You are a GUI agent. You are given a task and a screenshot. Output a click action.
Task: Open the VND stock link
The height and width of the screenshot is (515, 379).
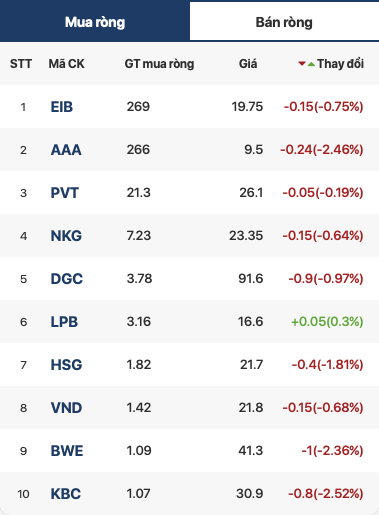pyautogui.click(x=66, y=408)
